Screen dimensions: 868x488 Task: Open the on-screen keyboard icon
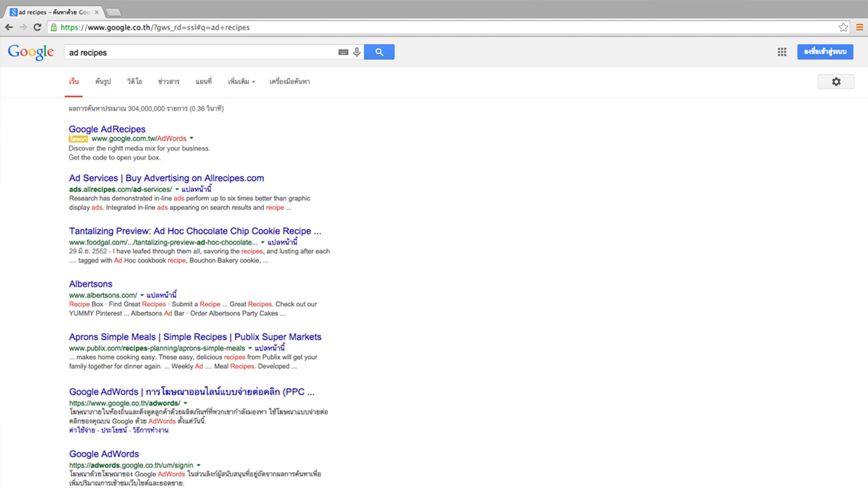pyautogui.click(x=343, y=52)
